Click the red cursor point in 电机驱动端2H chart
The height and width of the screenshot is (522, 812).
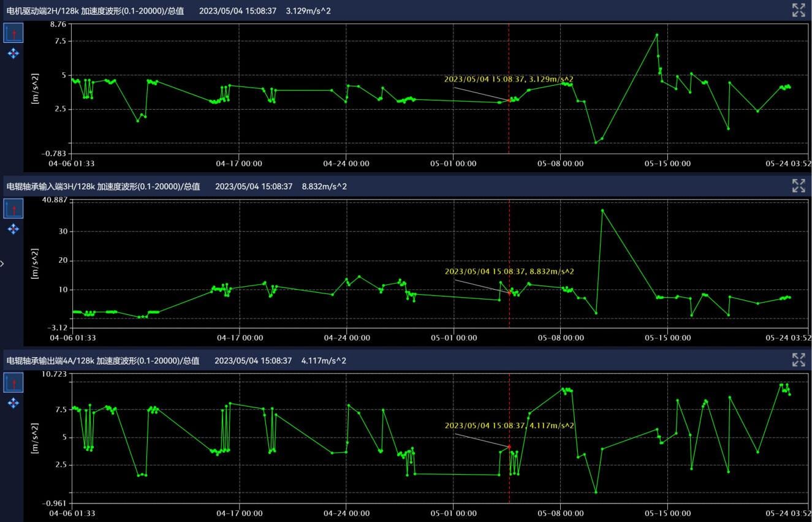509,100
